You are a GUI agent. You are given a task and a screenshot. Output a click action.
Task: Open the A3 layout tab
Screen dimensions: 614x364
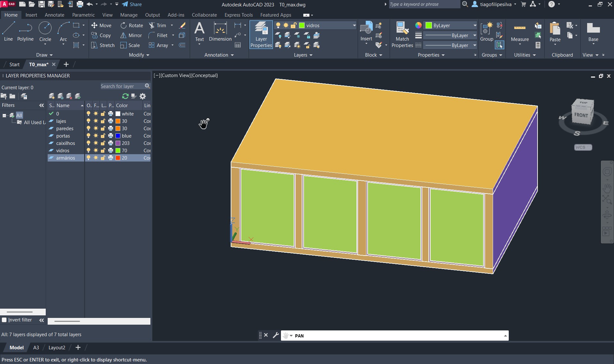tap(36, 348)
